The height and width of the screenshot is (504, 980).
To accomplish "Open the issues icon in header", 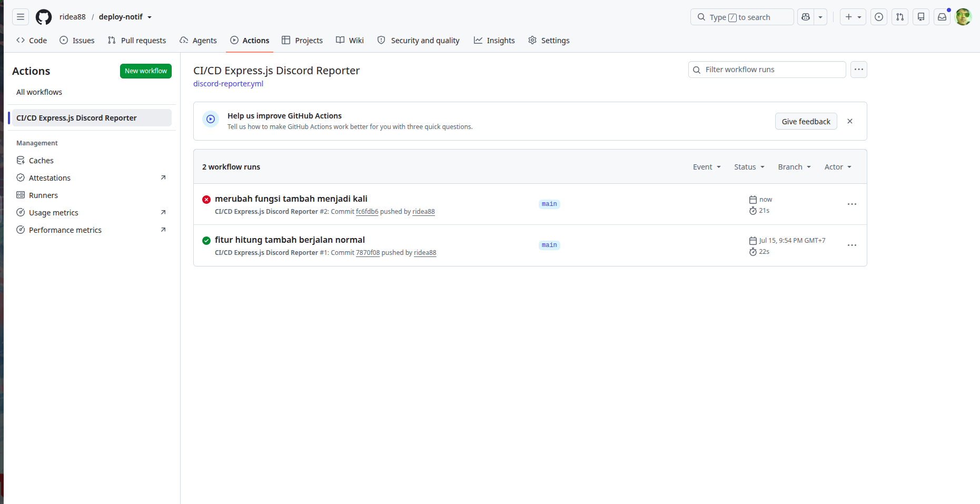I will (x=879, y=17).
